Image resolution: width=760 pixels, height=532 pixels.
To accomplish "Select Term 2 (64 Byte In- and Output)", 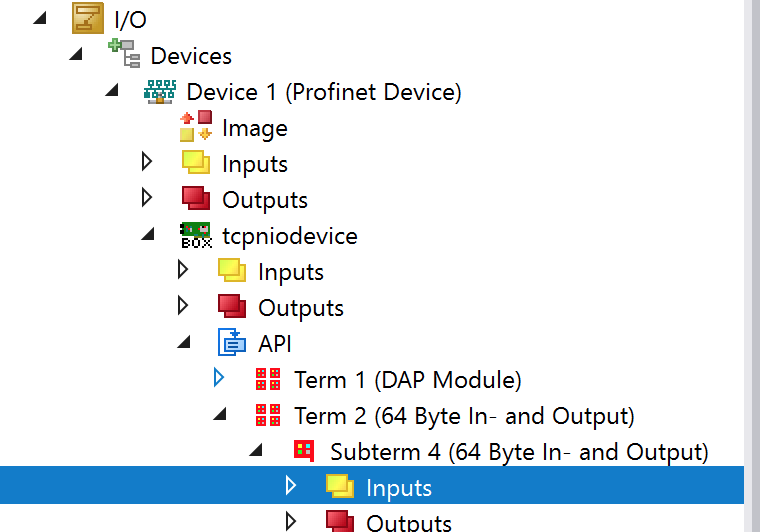I will [x=464, y=416].
